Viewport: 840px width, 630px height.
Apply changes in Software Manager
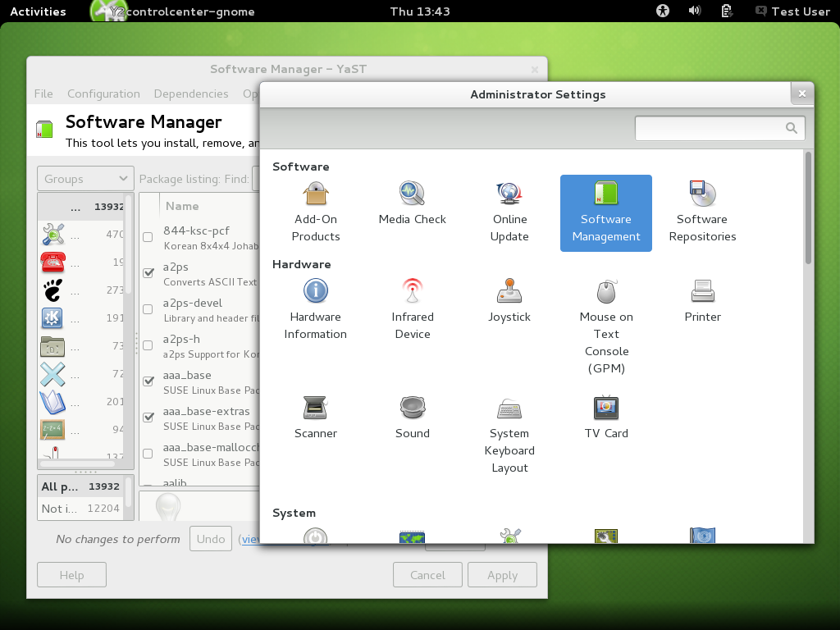(x=503, y=575)
